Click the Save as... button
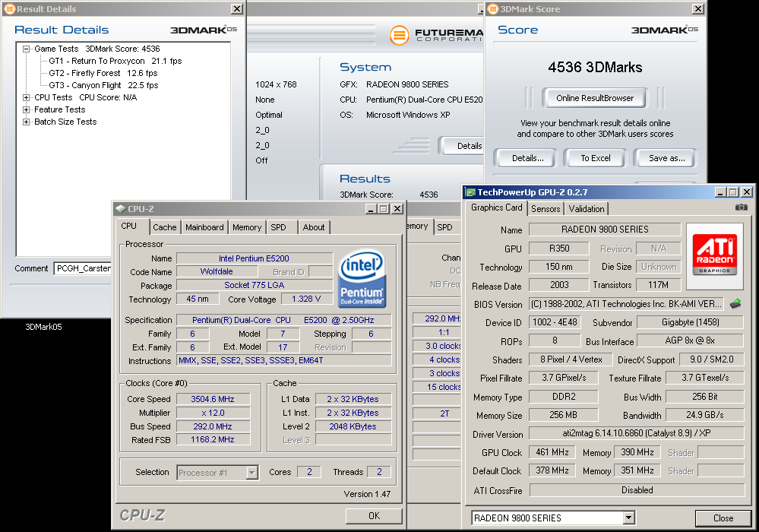 tap(666, 158)
